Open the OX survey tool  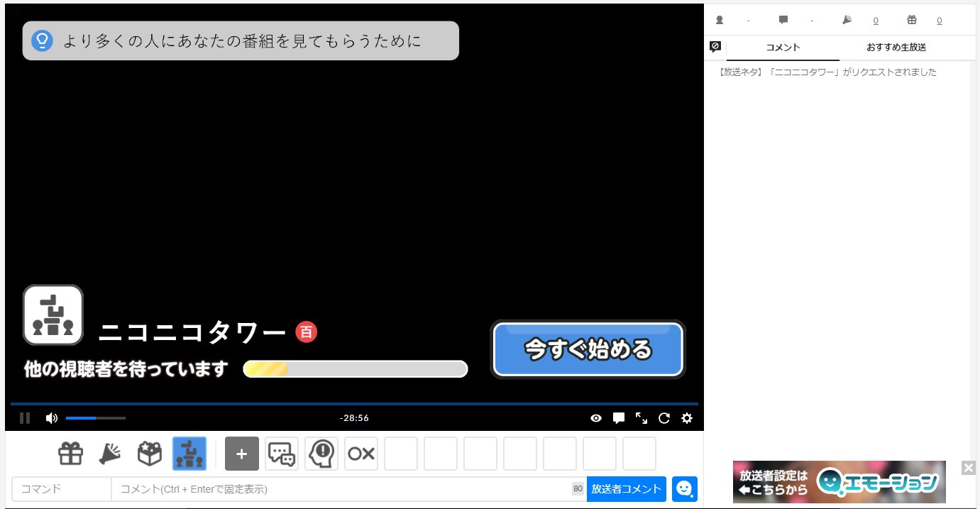pyautogui.click(x=361, y=454)
